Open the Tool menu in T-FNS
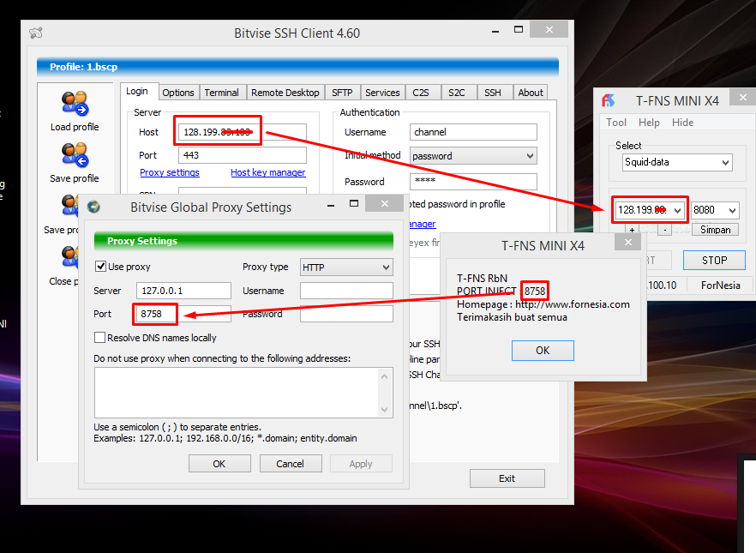 (x=616, y=123)
